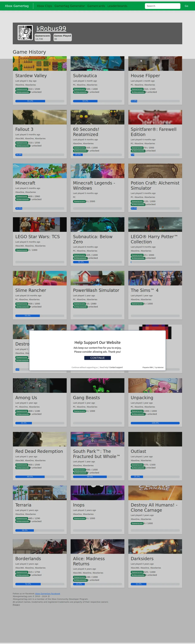Viewport: 195px width, 644px height.
Task: Click Stardew Valley 61.0% progress bar
Action: 40,101
